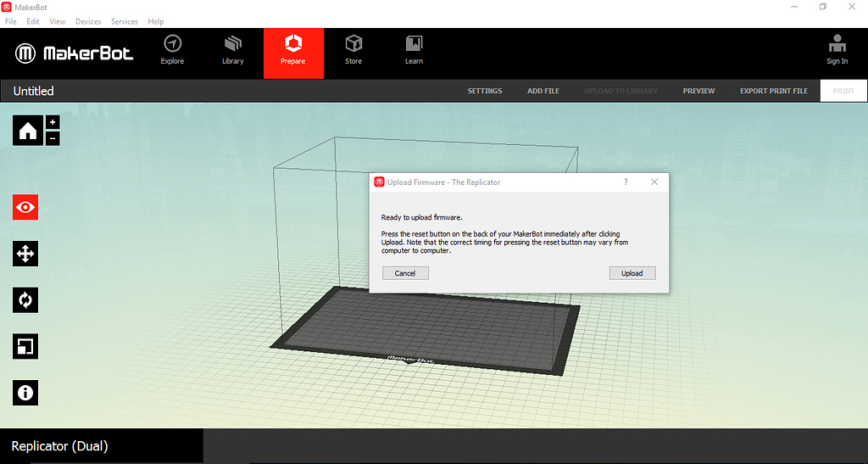Select the Rotate tool icon
Viewport: 868px width, 464px height.
pos(25,299)
